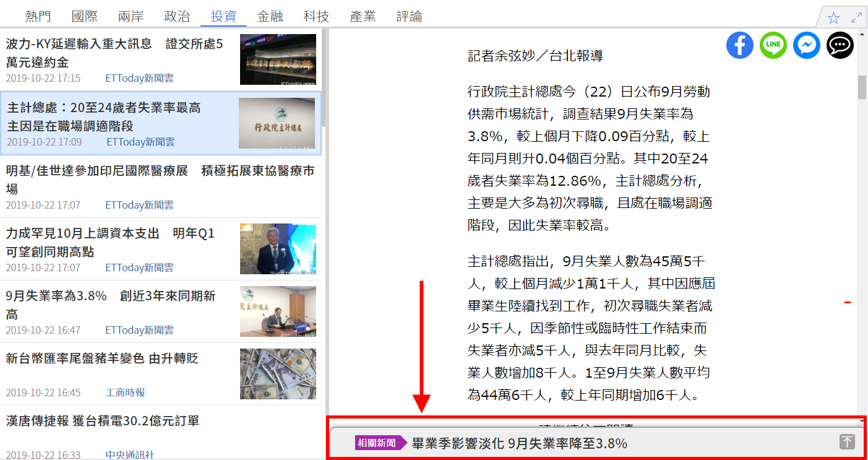This screenshot has height=460, width=868.
Task: Click the 工商時報 source label
Action: click(126, 393)
